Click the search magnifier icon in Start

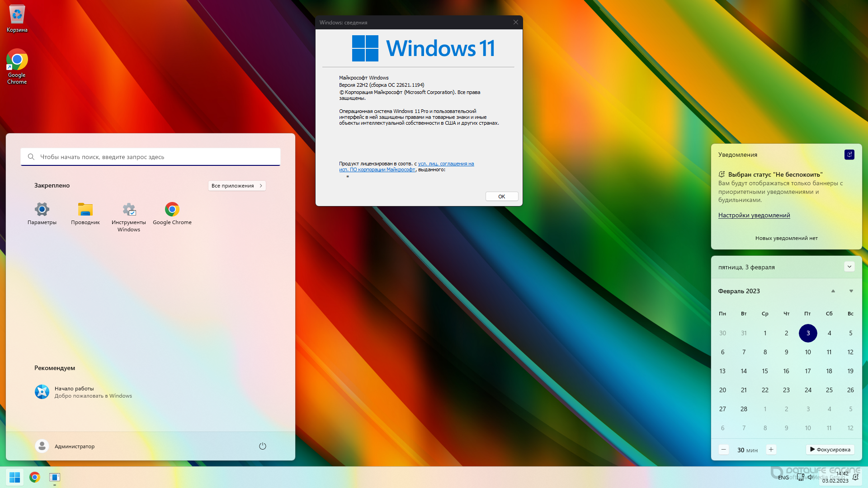tap(31, 157)
